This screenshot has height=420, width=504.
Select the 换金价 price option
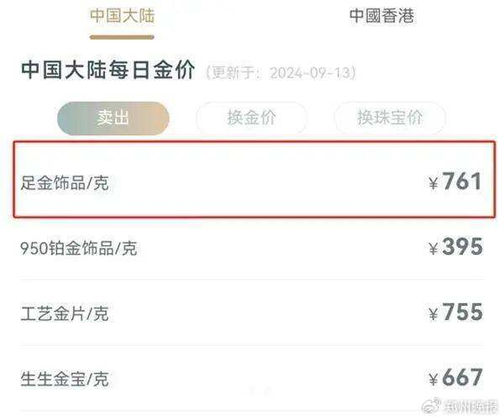click(251, 118)
